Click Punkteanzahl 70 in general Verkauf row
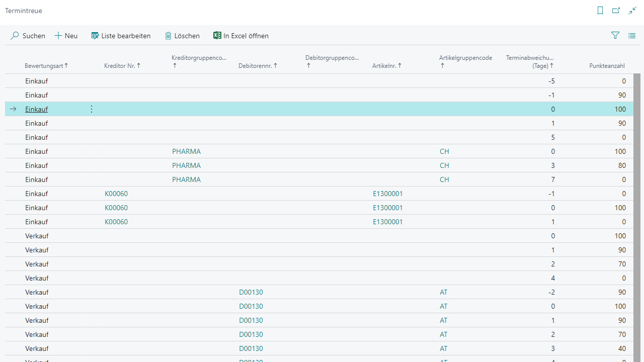Screen dimensions: 644x362 (622, 264)
